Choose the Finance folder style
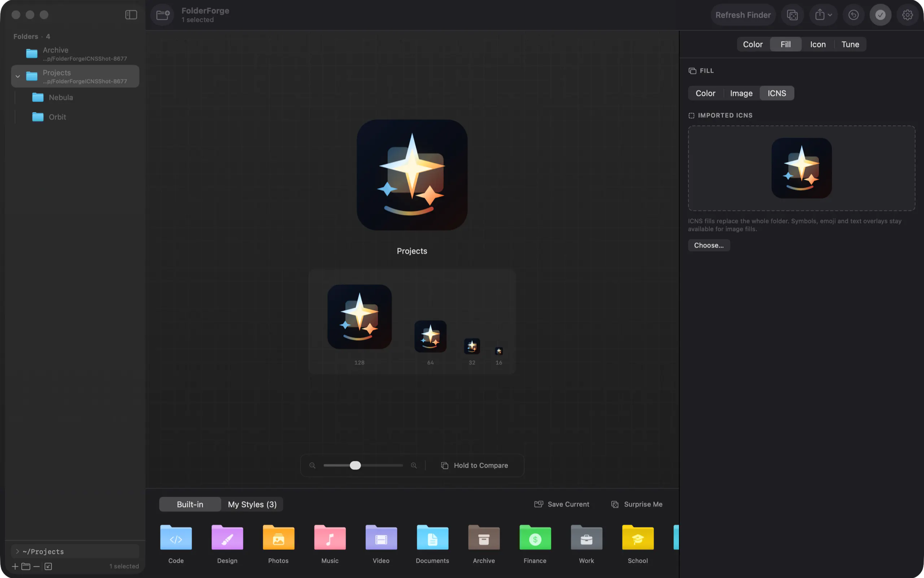The height and width of the screenshot is (578, 924). (x=535, y=544)
